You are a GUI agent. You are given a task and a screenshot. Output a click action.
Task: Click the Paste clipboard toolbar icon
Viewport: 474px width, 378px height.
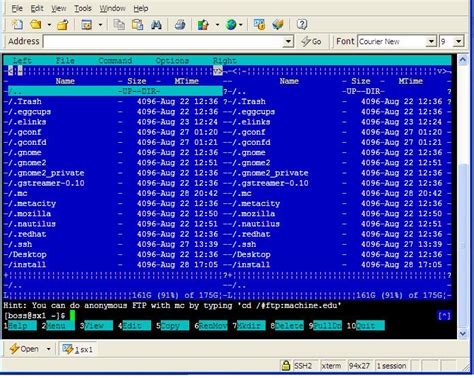click(137, 25)
